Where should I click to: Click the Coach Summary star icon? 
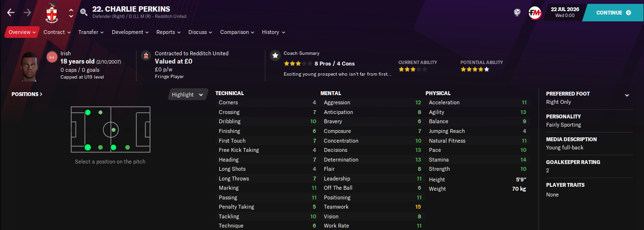(x=275, y=56)
